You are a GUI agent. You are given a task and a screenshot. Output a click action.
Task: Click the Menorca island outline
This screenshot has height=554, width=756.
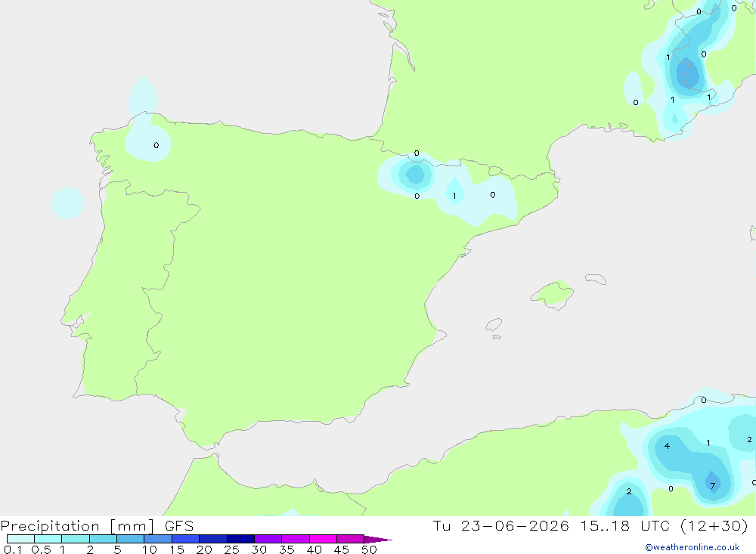[x=596, y=279]
